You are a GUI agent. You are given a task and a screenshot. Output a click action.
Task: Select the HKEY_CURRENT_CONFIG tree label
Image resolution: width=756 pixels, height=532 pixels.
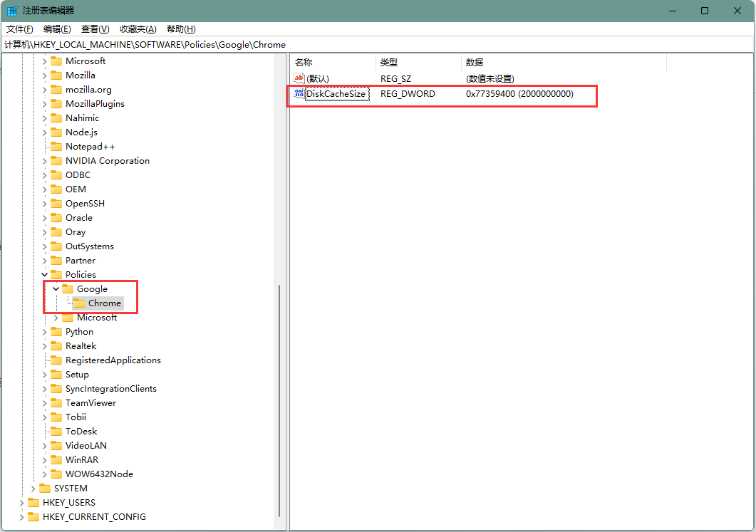94,517
